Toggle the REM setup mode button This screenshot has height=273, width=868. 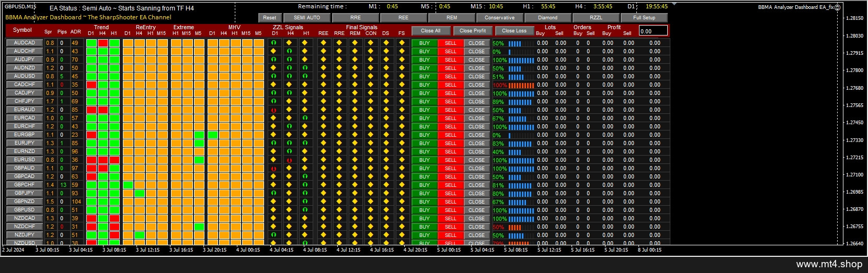(452, 17)
